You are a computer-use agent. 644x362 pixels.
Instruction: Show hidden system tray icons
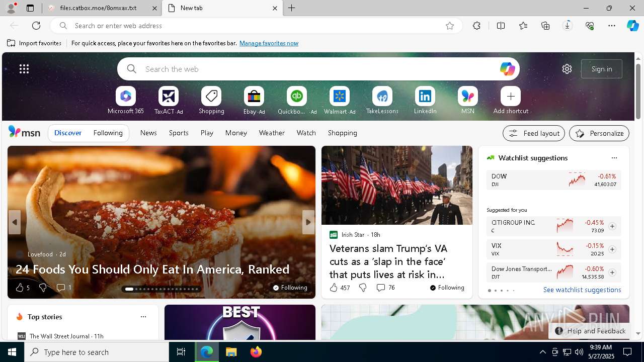(542, 352)
